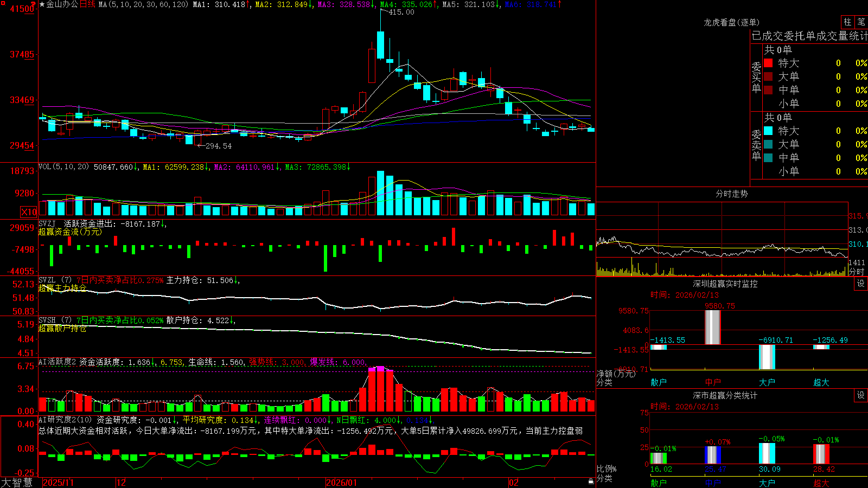Click the 294.54 low price label
The width and height of the screenshot is (868, 488).
tap(219, 146)
